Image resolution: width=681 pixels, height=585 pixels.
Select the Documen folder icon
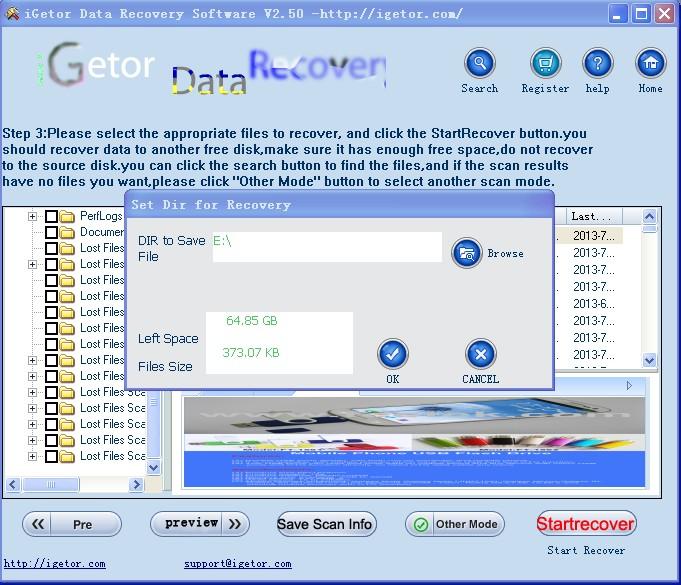[67, 232]
